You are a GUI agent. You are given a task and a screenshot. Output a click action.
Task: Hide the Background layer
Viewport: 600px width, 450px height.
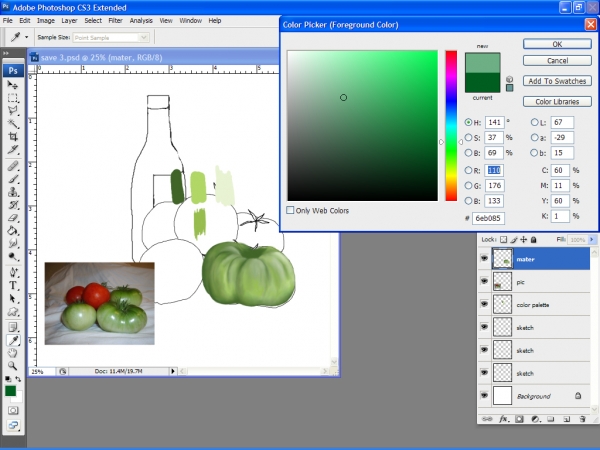tap(484, 395)
